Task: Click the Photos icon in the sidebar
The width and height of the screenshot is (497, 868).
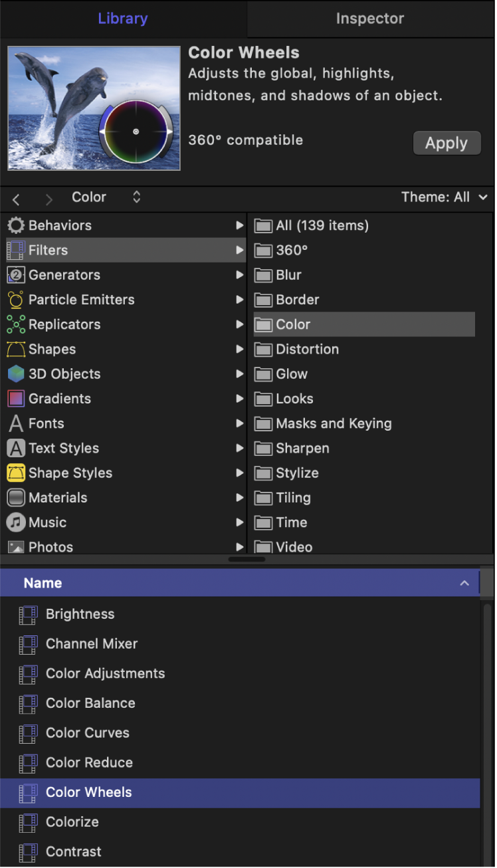Action: pos(15,547)
